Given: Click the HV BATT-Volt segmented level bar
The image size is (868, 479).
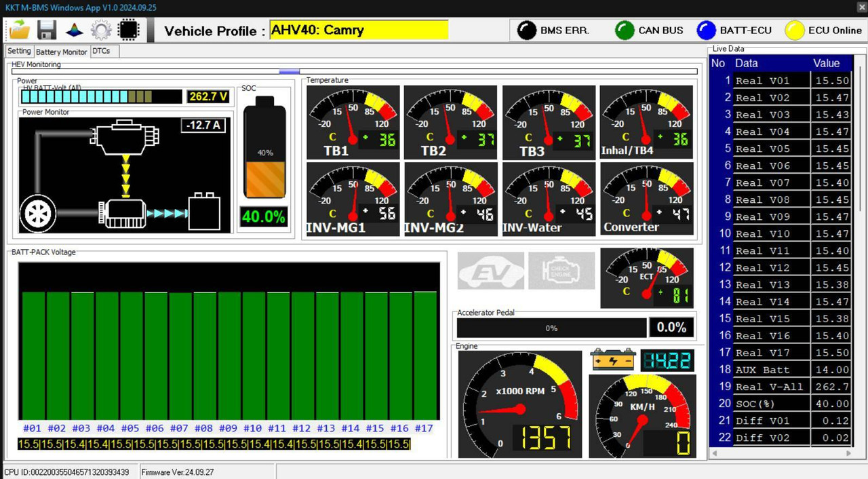Looking at the screenshot, I should 101,96.
